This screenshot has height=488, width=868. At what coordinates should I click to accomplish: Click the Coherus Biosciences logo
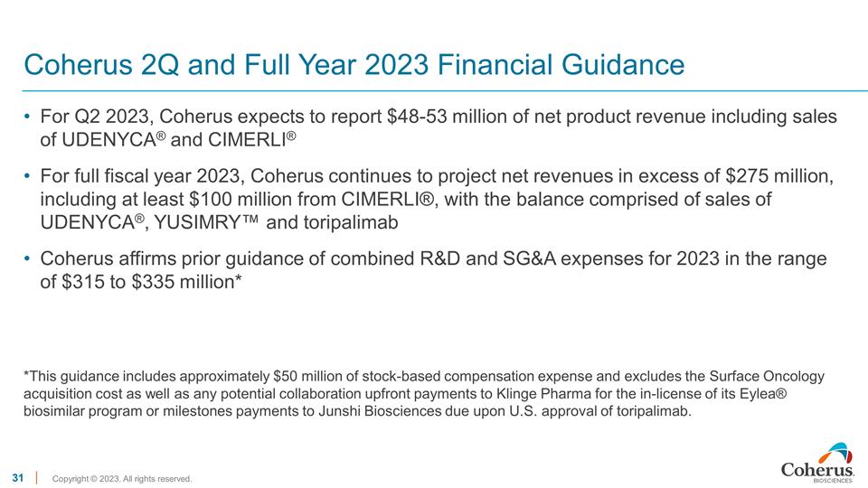[x=817, y=463]
